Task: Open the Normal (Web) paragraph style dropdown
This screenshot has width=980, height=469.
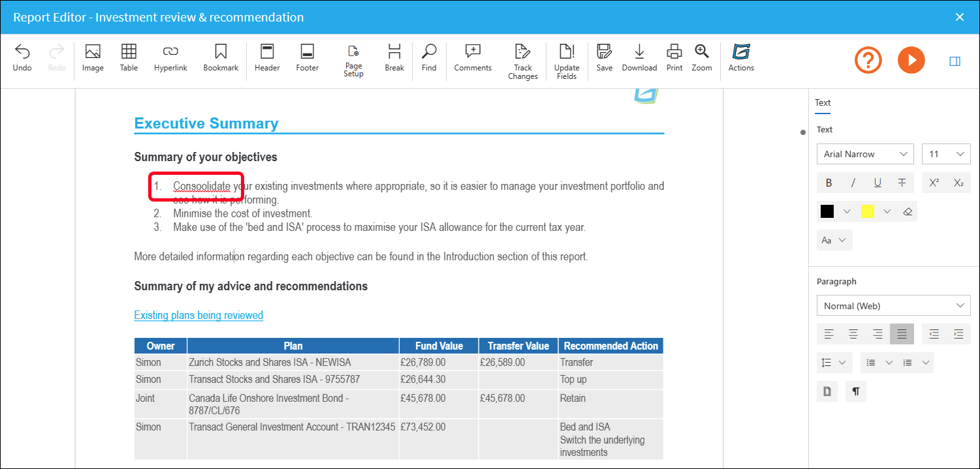Action: pyautogui.click(x=894, y=305)
